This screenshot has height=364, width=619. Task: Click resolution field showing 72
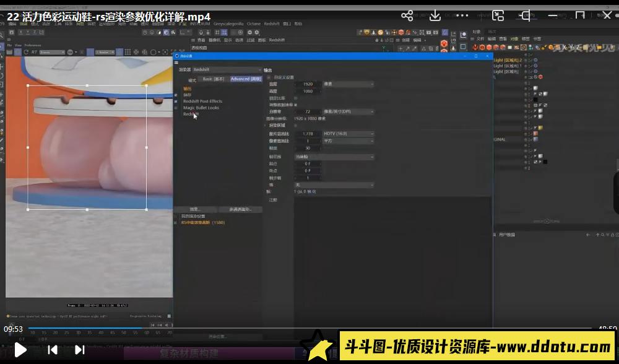[308, 111]
